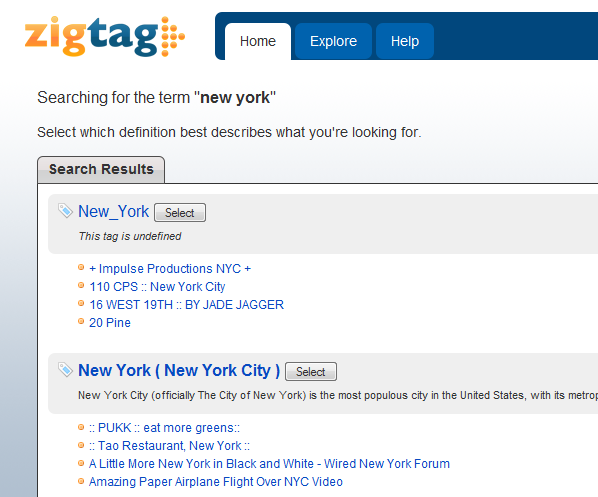Follow the 20 Pine link
The width and height of the screenshot is (598, 497).
point(110,323)
